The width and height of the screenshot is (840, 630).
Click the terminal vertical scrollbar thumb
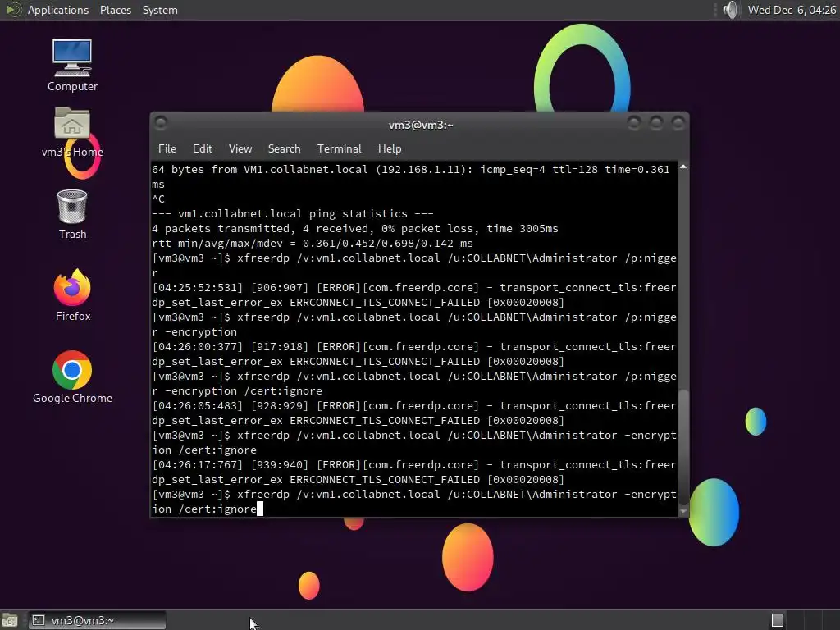[x=683, y=446]
